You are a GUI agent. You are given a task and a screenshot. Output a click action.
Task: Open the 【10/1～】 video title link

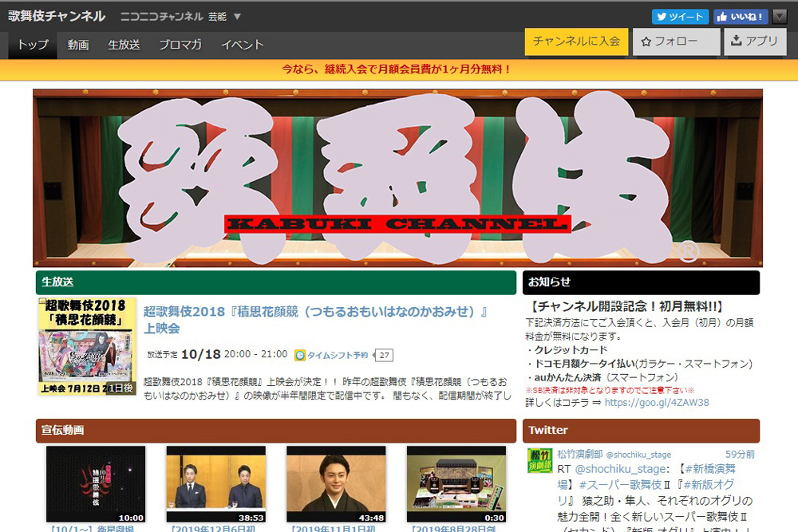pyautogui.click(x=91, y=529)
